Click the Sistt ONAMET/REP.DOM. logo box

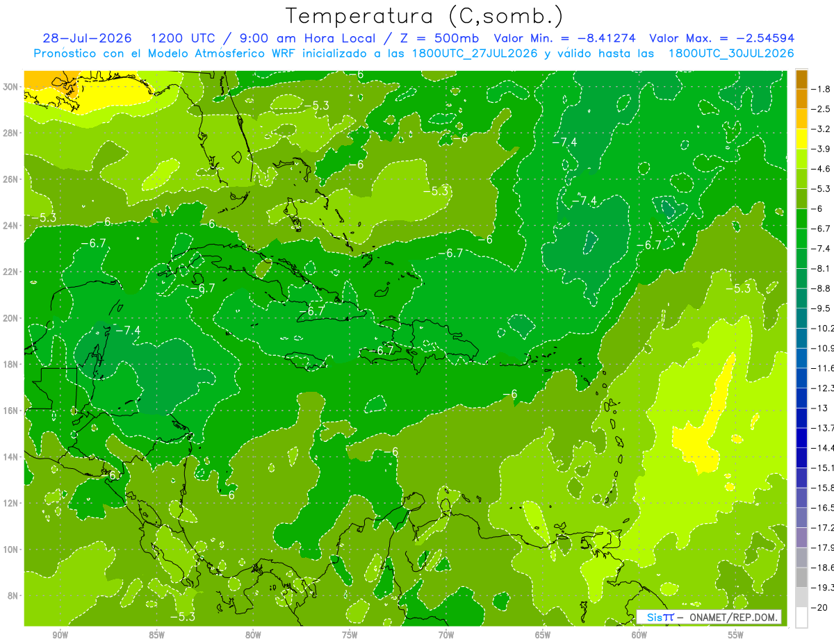709,617
